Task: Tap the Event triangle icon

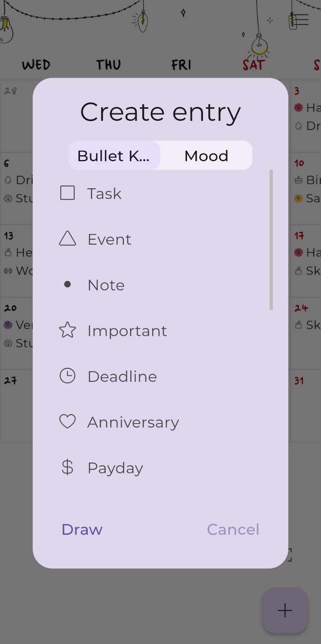Action: click(x=67, y=239)
